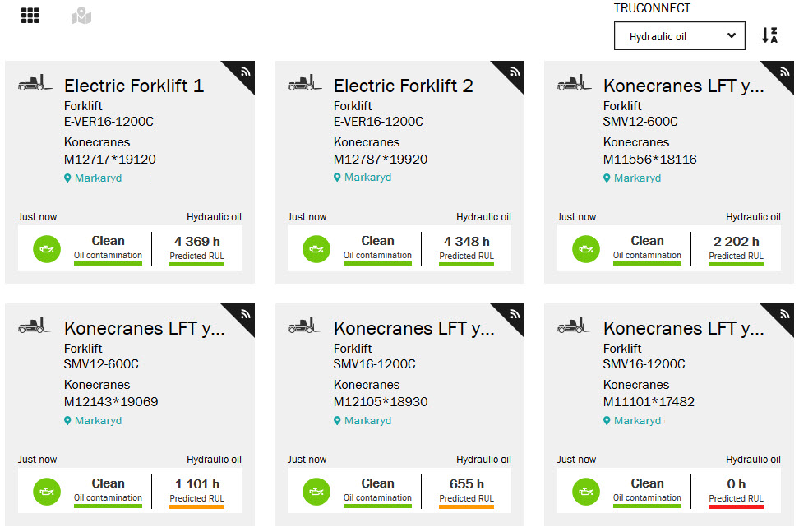The height and width of the screenshot is (532, 799).
Task: Click forklift icon on Electric Forklift 1
Action: (35, 84)
